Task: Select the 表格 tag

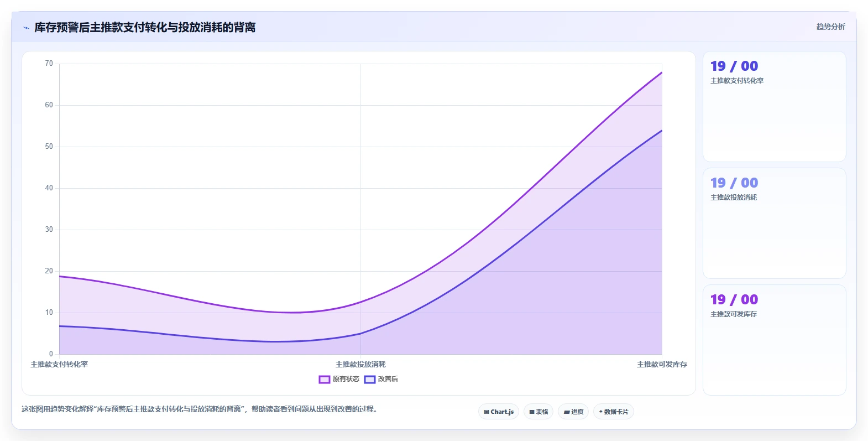Action: (538, 412)
